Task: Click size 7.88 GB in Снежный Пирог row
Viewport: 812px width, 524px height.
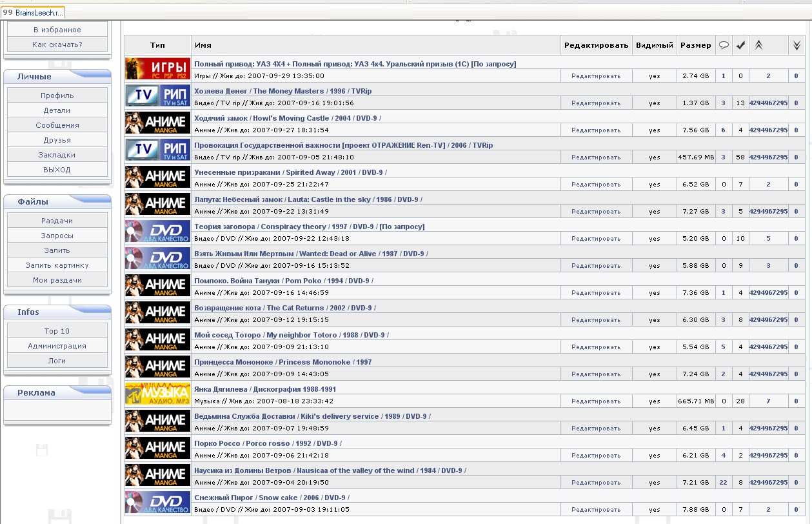Action: click(x=696, y=509)
